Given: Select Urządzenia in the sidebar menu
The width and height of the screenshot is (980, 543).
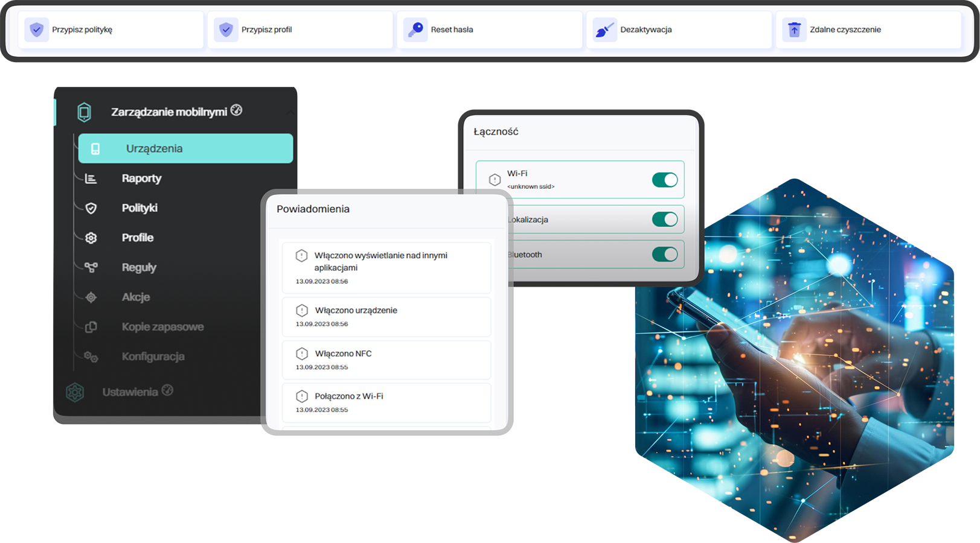Looking at the screenshot, I should coord(185,148).
